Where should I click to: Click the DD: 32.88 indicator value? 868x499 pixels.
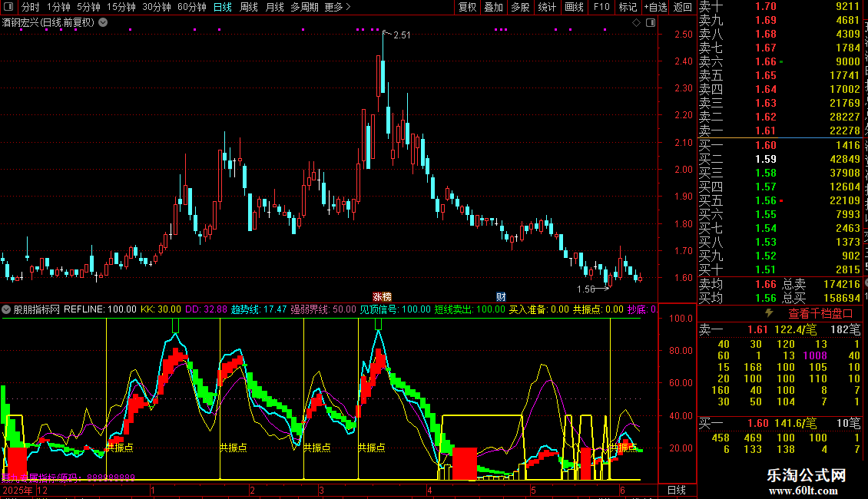coord(206,310)
